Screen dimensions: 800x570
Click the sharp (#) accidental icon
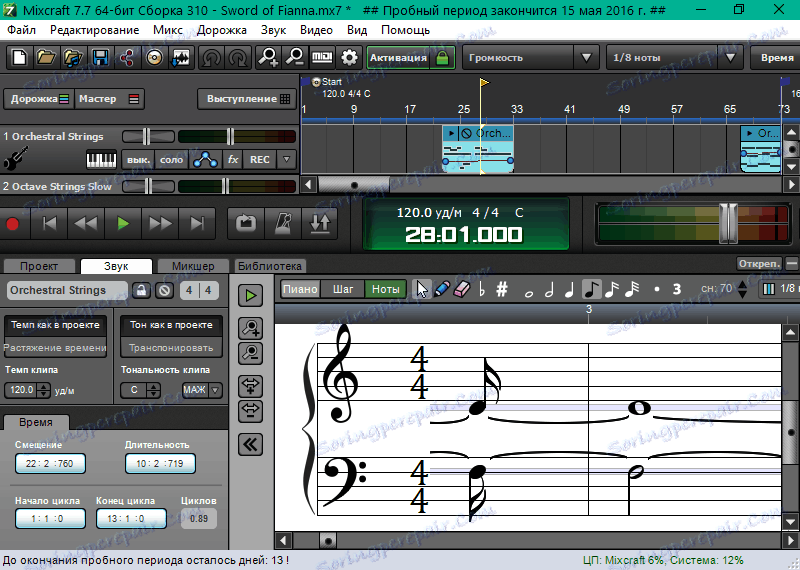[x=502, y=289]
